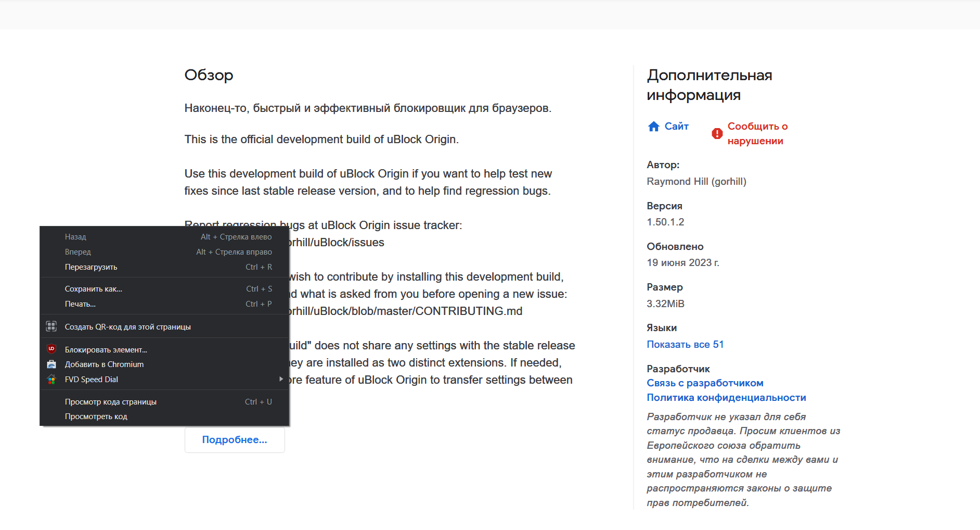Click the Обзор heading

click(x=209, y=75)
